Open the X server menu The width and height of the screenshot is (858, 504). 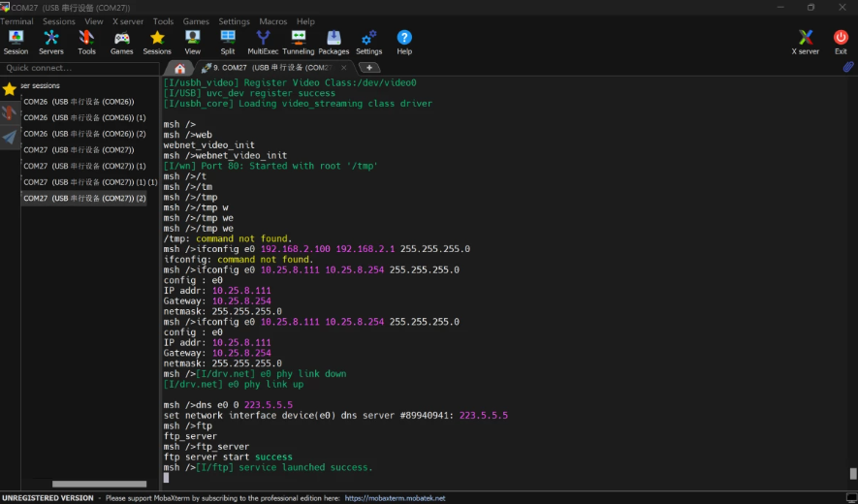click(x=128, y=21)
